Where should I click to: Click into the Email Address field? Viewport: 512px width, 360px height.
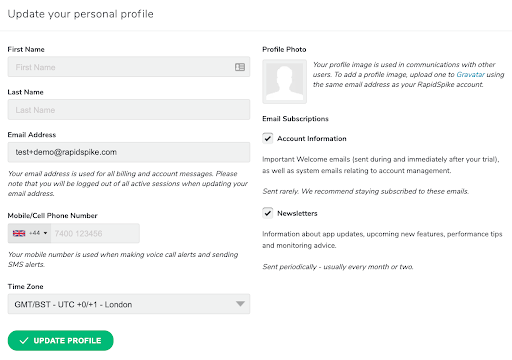[129, 152]
